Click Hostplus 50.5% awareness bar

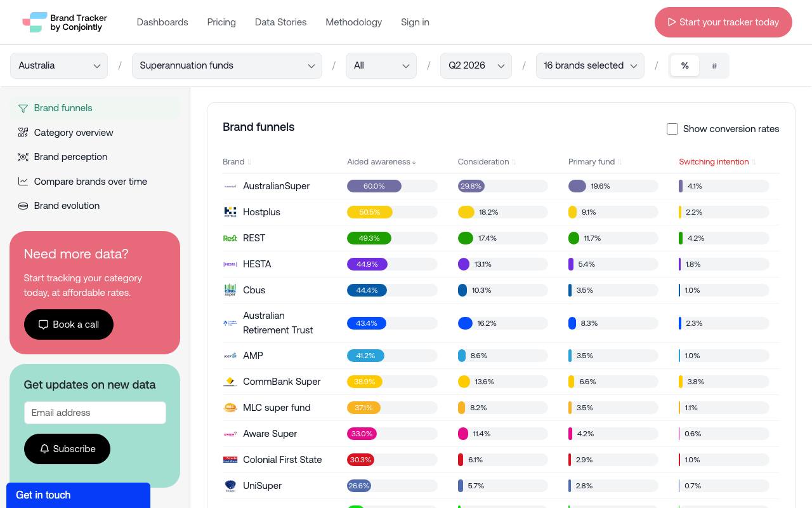tap(370, 212)
